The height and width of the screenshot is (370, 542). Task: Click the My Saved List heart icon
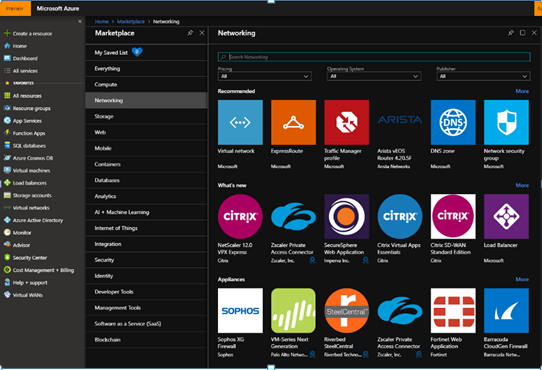137,52
